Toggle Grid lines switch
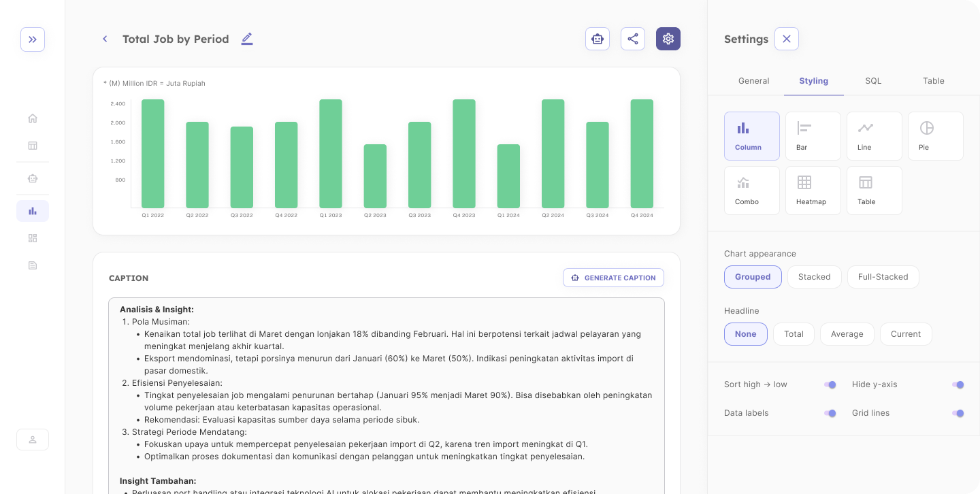Viewport: 980px width, 494px height. pos(958,413)
